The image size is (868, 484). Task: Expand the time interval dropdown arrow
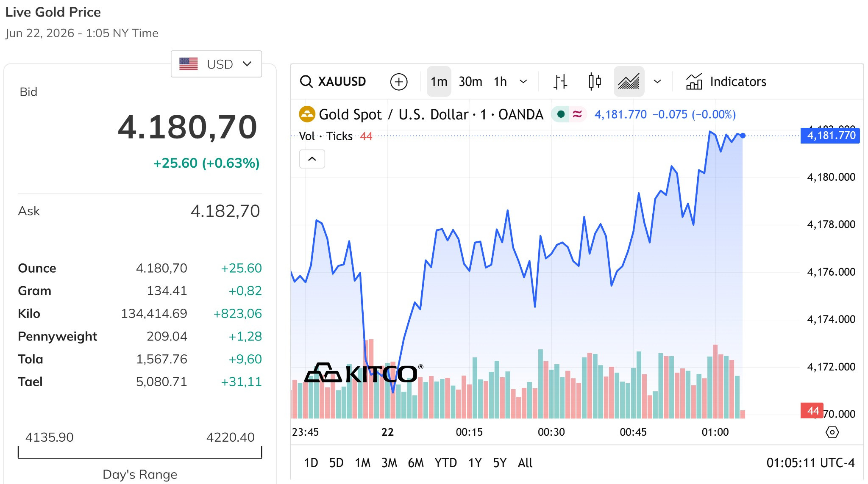coord(523,81)
